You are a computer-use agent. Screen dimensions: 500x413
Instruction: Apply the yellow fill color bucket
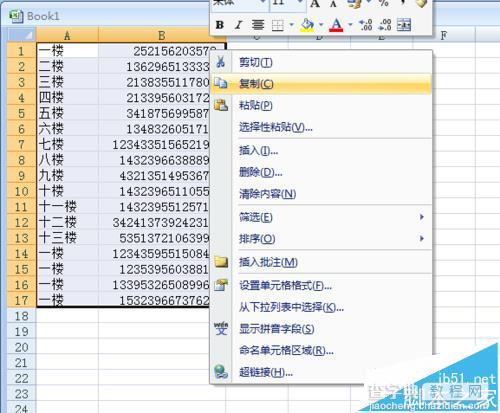[307, 25]
